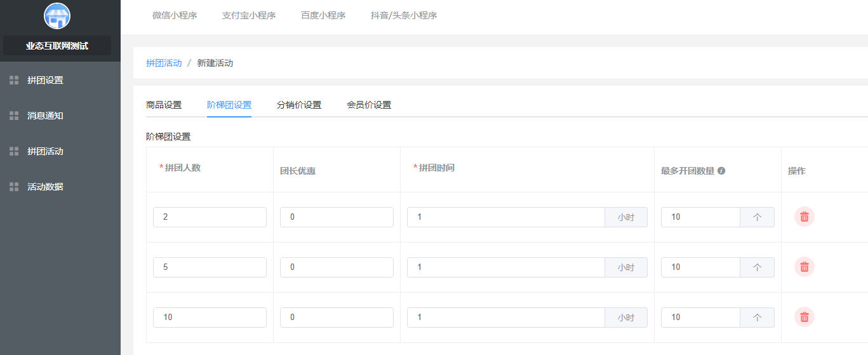Viewport: 868px width, 355px height.
Task: Focus 拼团人数 field containing 2
Action: tap(210, 217)
